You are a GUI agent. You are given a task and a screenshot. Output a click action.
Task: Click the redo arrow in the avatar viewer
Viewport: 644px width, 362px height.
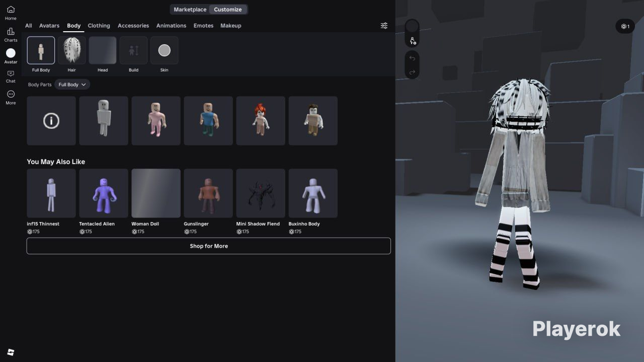click(x=412, y=73)
